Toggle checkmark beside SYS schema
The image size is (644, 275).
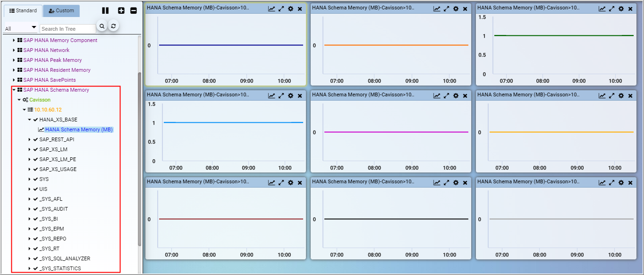tap(35, 179)
